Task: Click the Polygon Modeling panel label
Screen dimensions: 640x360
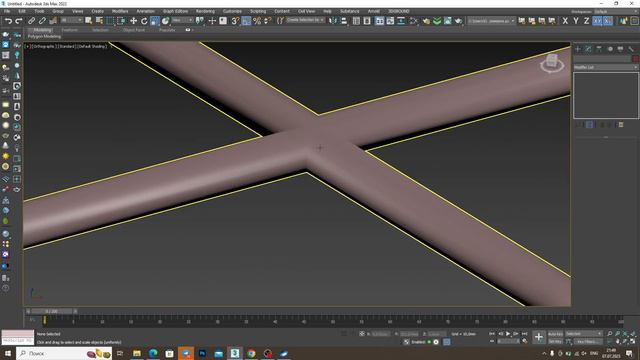Action: point(44,36)
